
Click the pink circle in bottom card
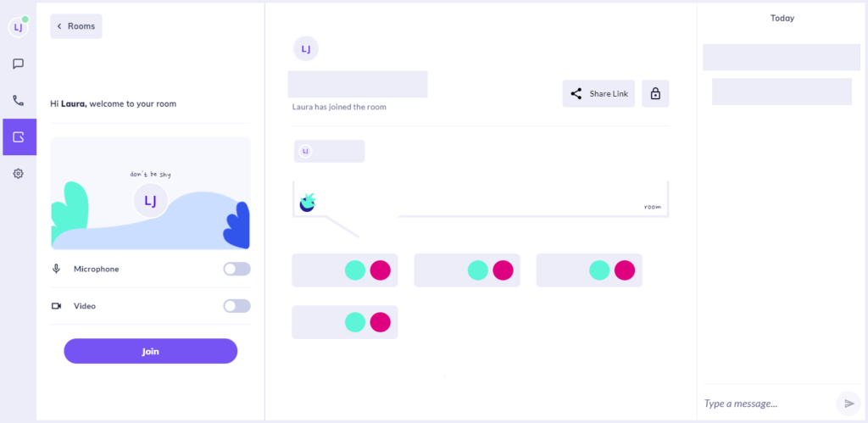click(381, 322)
